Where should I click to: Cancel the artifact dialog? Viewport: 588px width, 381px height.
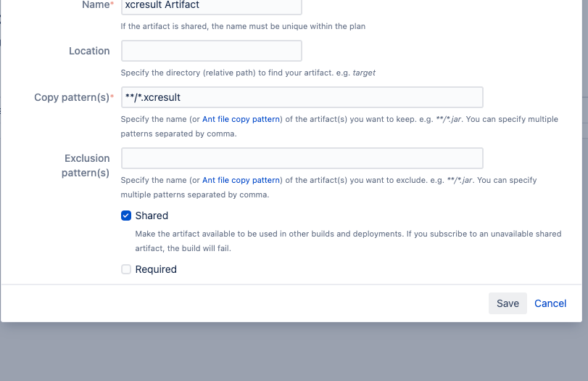click(x=550, y=303)
